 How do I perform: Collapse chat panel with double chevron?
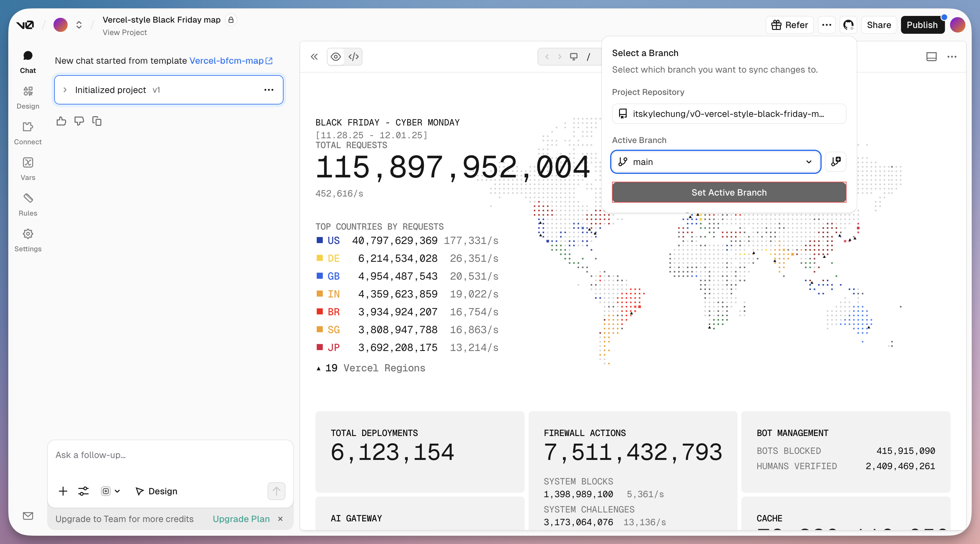pos(314,57)
